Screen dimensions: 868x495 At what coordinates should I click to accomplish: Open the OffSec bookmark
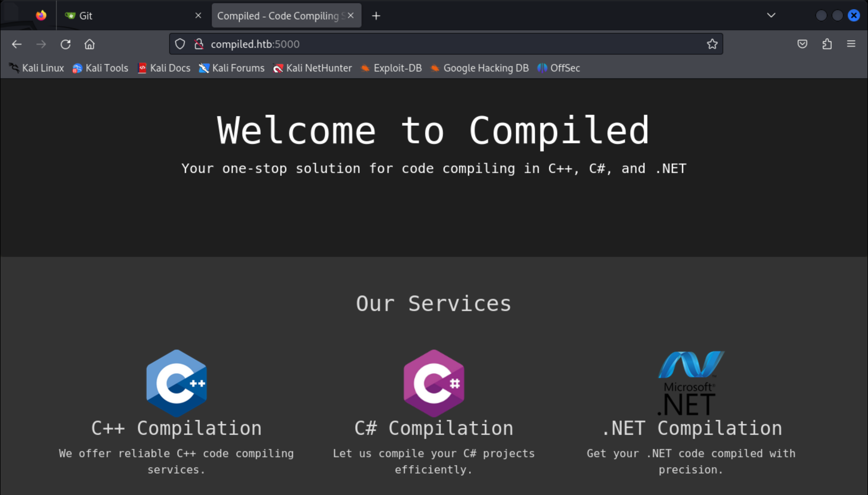pos(558,68)
